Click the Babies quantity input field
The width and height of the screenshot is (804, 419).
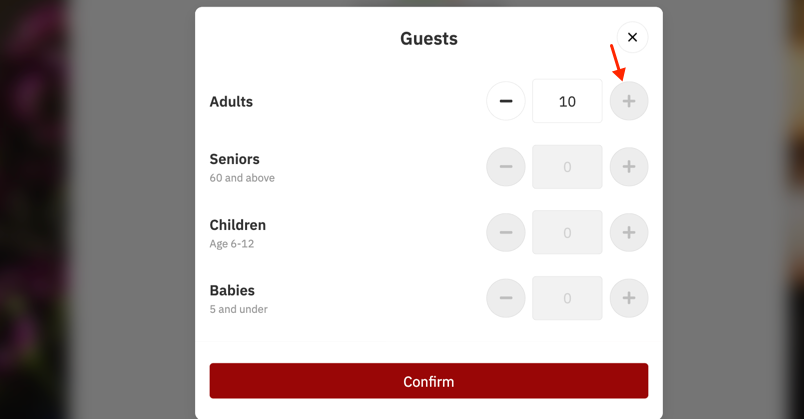click(567, 298)
